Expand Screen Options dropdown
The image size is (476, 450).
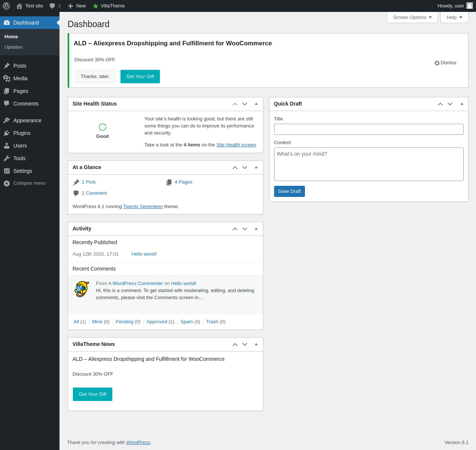tap(412, 17)
